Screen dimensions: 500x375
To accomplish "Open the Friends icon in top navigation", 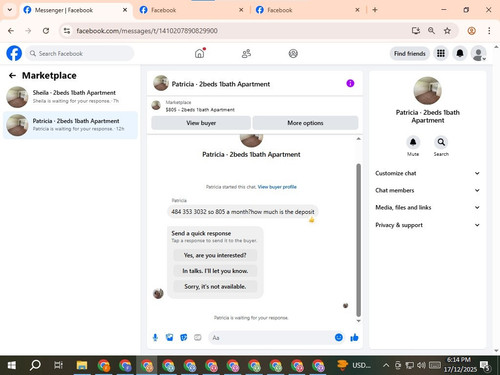I will click(246, 53).
